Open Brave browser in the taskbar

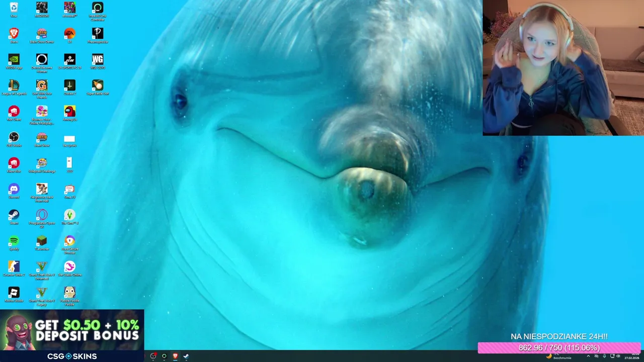pyautogui.click(x=175, y=356)
